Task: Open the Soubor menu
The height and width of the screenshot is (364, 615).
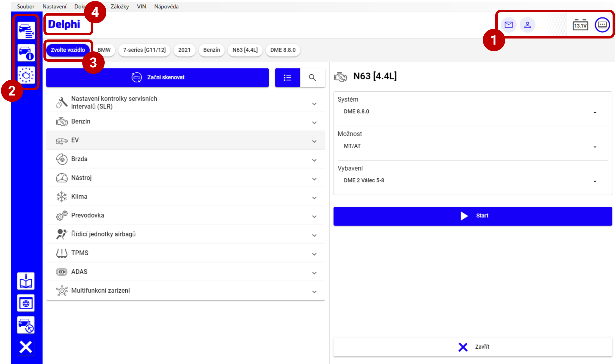Action: click(x=26, y=7)
